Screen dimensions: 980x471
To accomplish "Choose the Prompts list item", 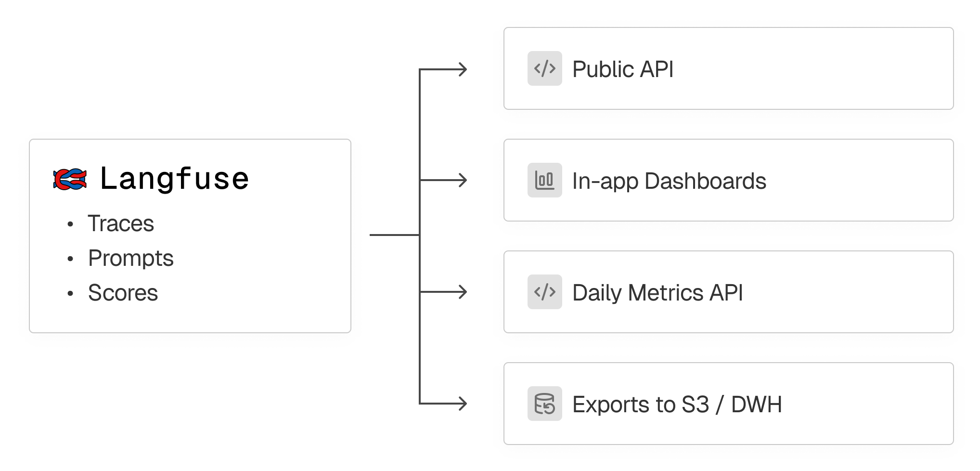I will coord(130,259).
